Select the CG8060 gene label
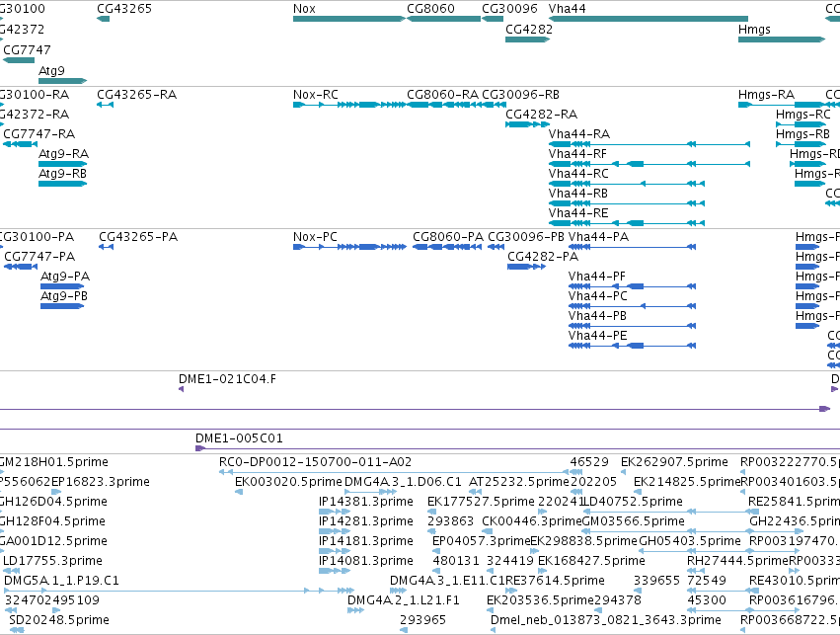 (x=430, y=9)
